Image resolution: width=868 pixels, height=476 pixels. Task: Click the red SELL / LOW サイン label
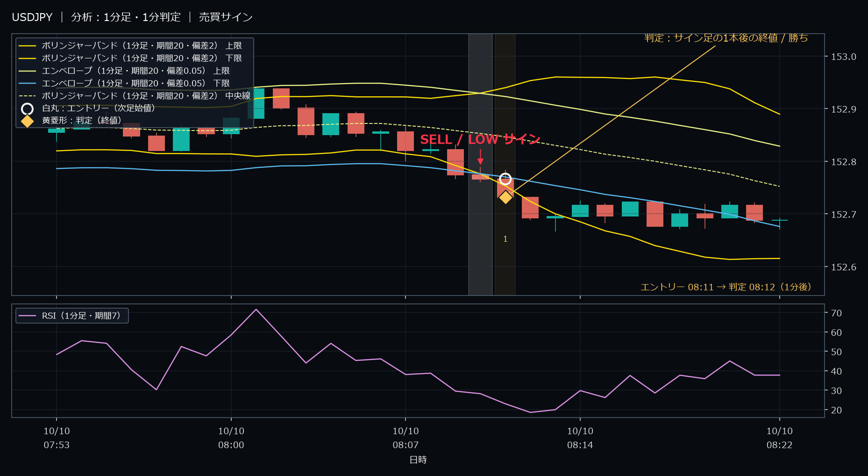(x=480, y=139)
